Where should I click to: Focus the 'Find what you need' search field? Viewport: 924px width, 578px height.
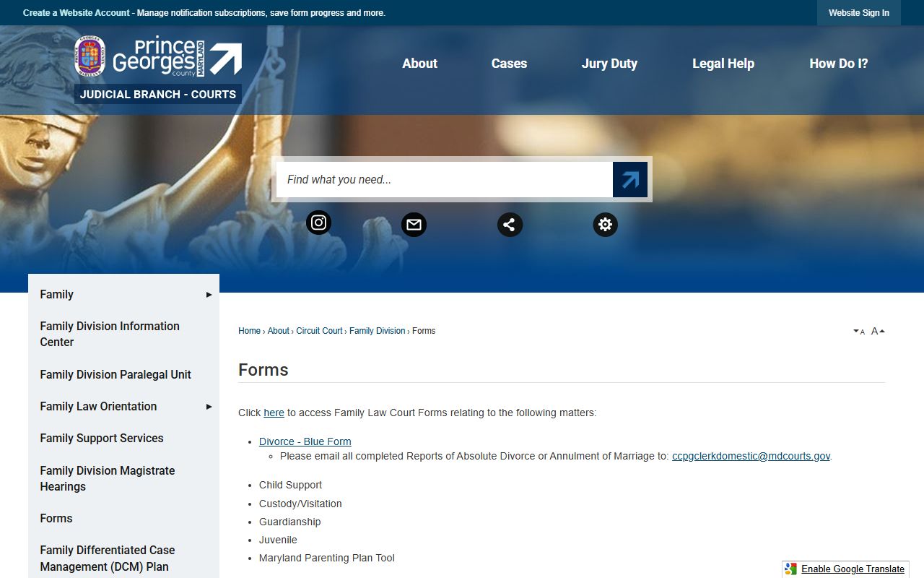click(444, 179)
